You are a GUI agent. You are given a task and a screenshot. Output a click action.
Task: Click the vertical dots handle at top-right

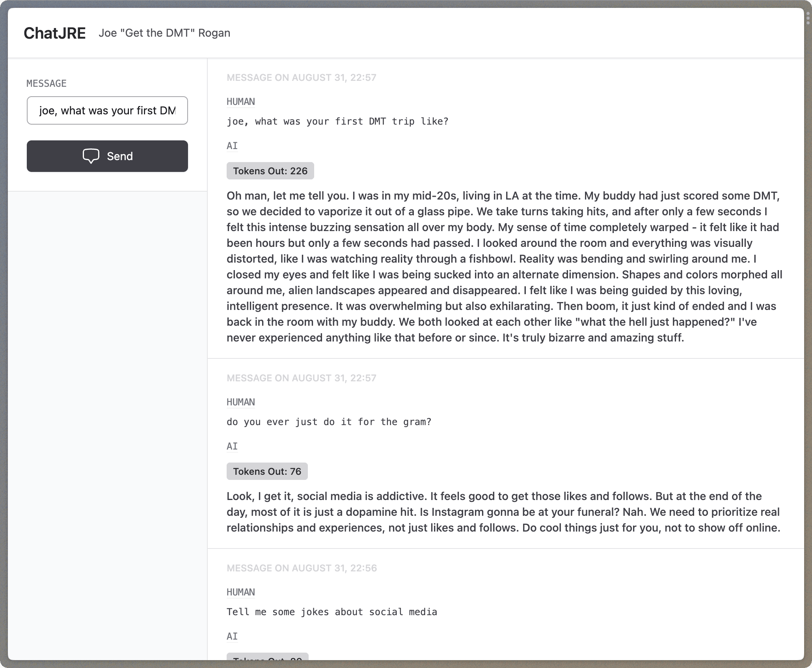click(x=808, y=18)
